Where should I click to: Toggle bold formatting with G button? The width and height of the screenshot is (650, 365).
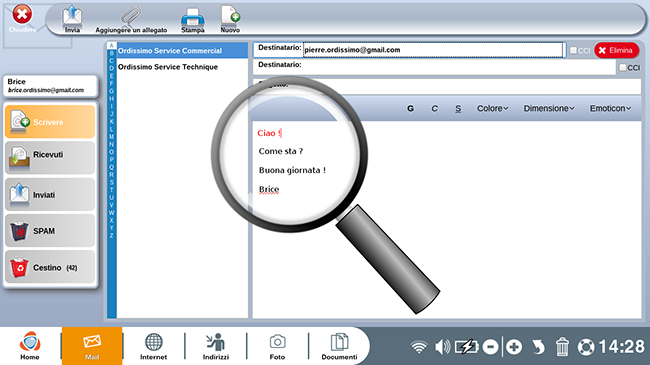click(x=410, y=108)
